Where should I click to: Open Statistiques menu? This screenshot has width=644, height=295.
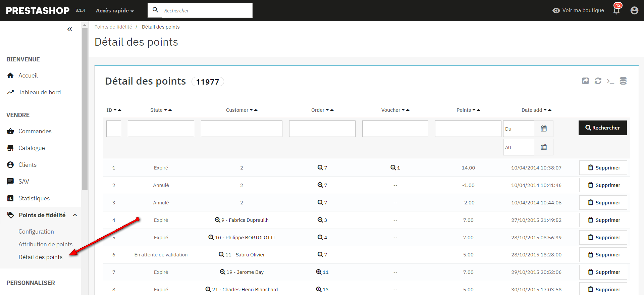click(34, 198)
